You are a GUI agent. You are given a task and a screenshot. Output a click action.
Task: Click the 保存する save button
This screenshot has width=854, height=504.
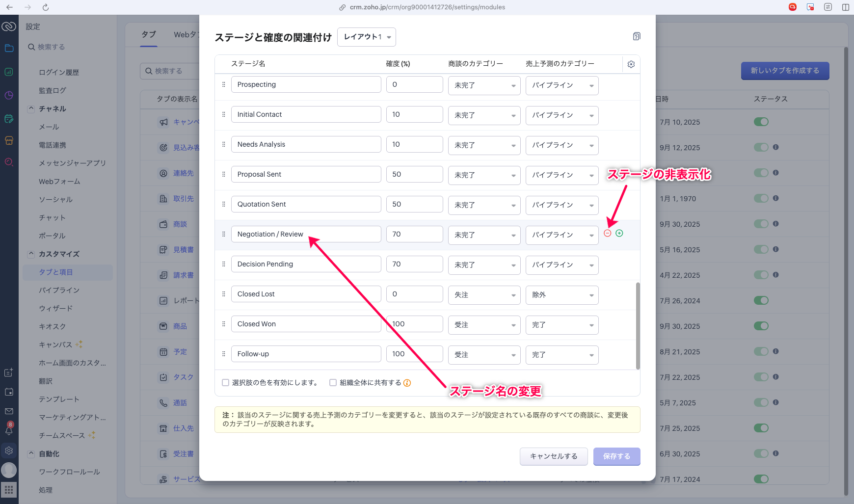[616, 456]
